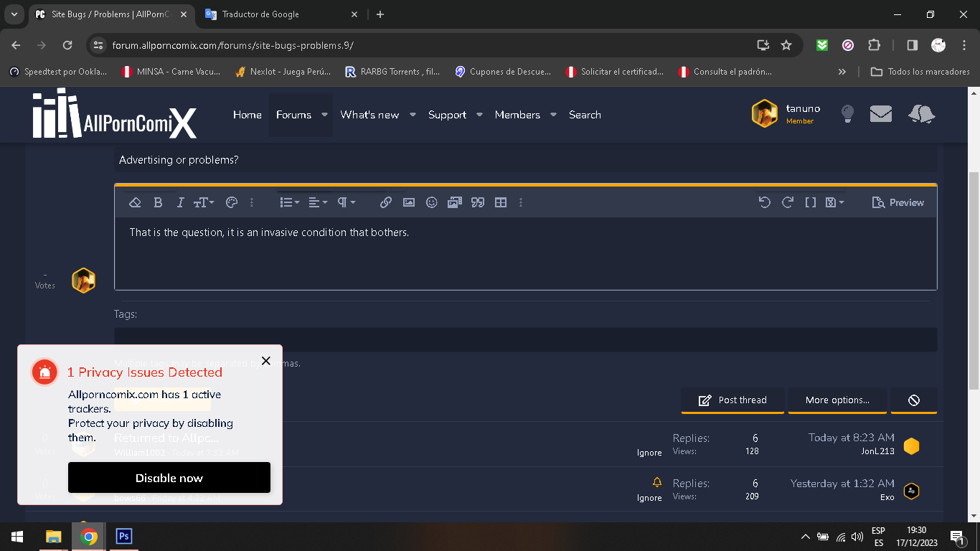The image size is (980, 551).
Task: Click the insert table icon
Action: (x=501, y=203)
